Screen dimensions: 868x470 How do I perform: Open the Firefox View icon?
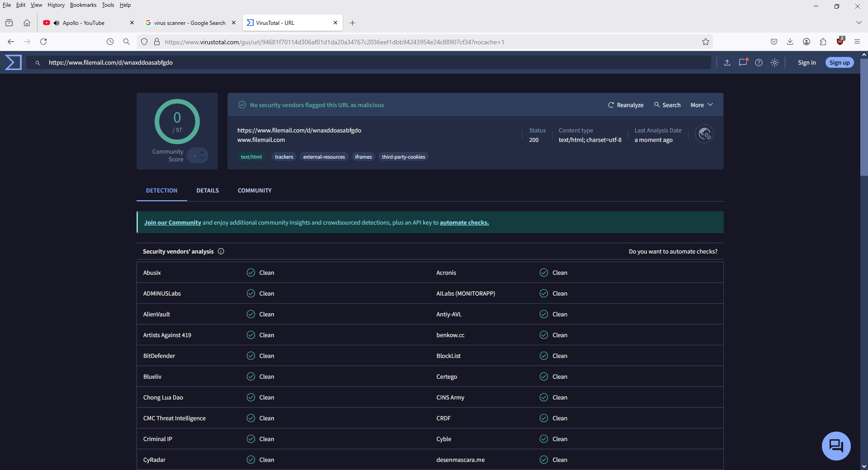9,23
